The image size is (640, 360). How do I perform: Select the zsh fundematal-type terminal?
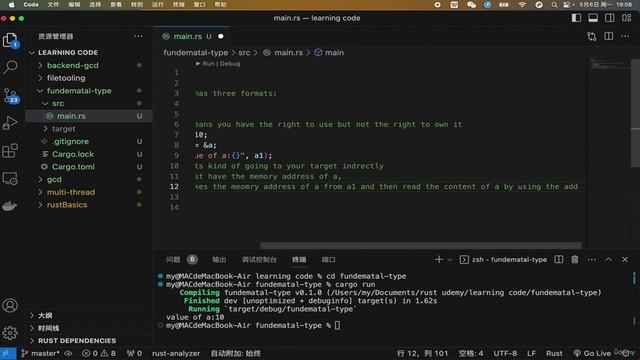click(503, 260)
